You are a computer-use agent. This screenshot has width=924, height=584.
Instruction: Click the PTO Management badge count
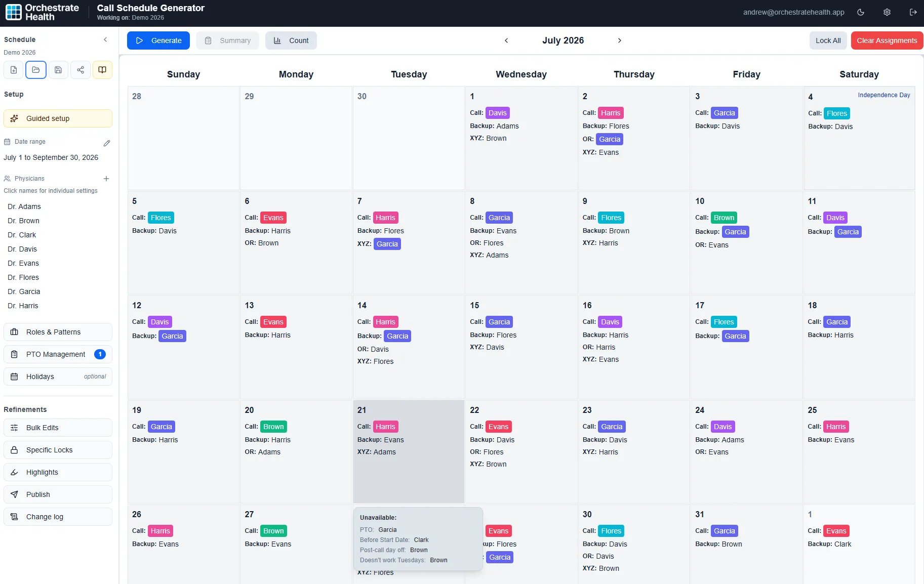tap(100, 354)
